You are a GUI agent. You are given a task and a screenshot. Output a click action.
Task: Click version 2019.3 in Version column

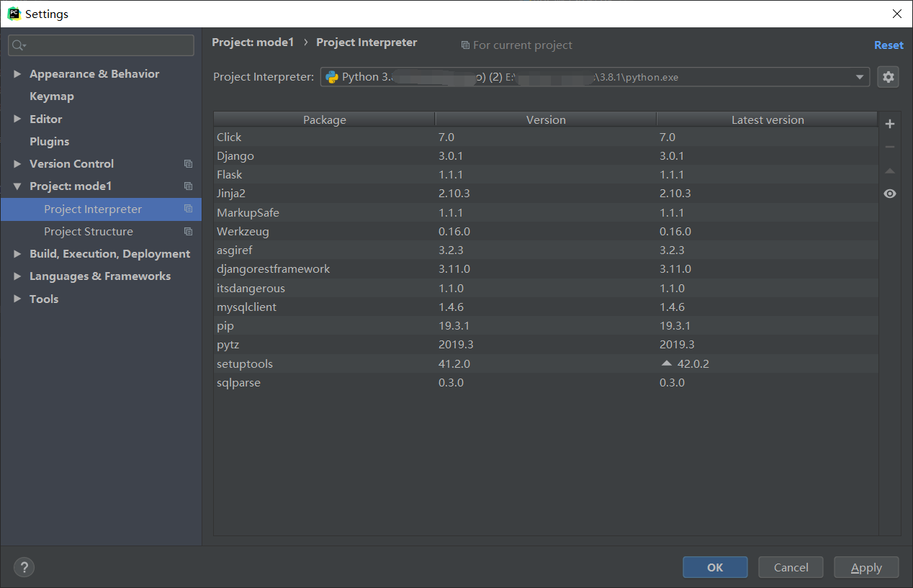point(456,345)
